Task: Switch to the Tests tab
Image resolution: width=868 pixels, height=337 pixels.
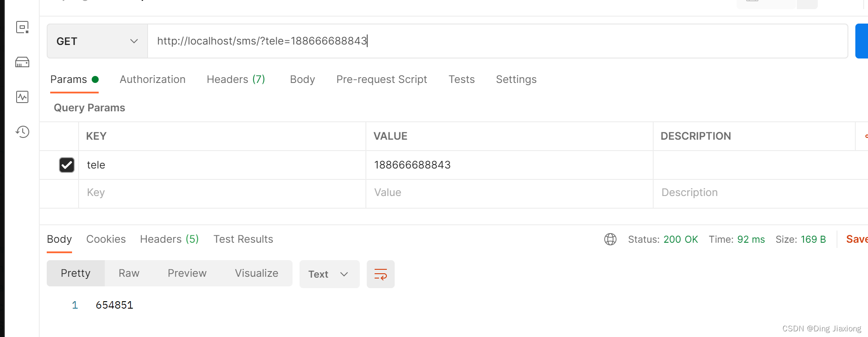Action: [x=462, y=79]
